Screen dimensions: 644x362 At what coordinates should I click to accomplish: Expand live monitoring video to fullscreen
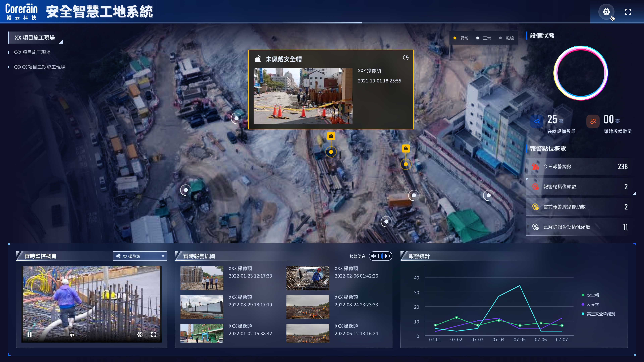click(153, 334)
